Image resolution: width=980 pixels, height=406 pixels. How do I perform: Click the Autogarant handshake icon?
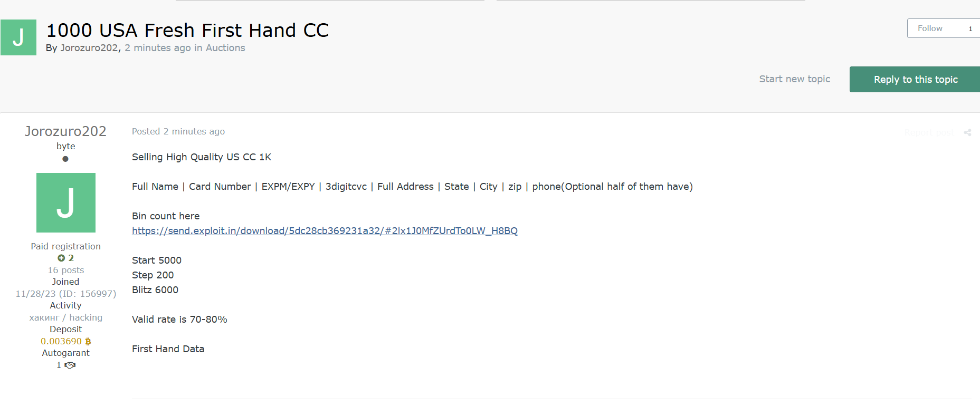[x=70, y=365]
